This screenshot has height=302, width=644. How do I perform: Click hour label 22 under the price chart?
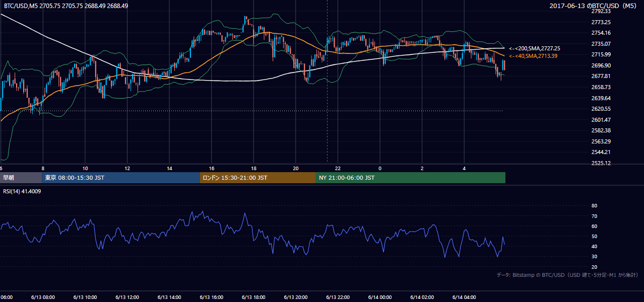coord(338,168)
